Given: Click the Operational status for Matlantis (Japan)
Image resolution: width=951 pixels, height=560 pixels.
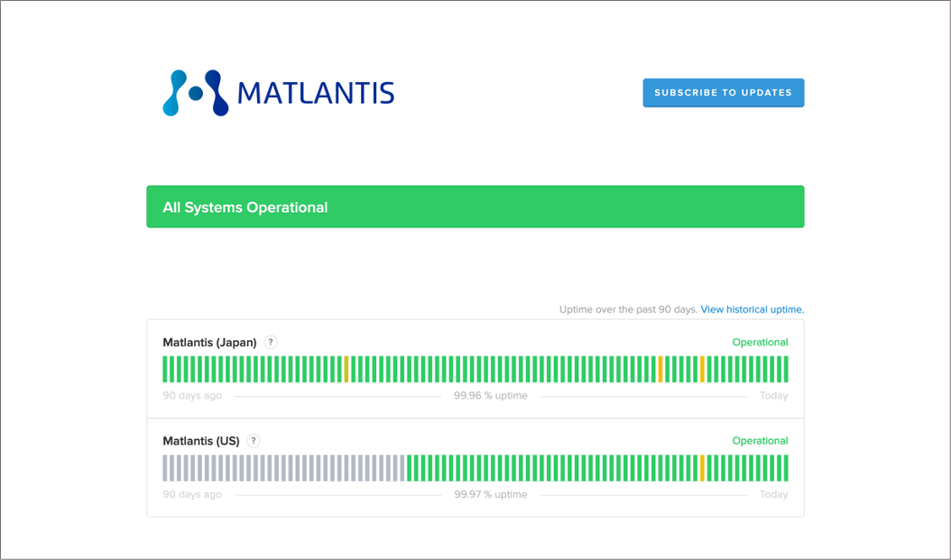Looking at the screenshot, I should pyautogui.click(x=760, y=343).
